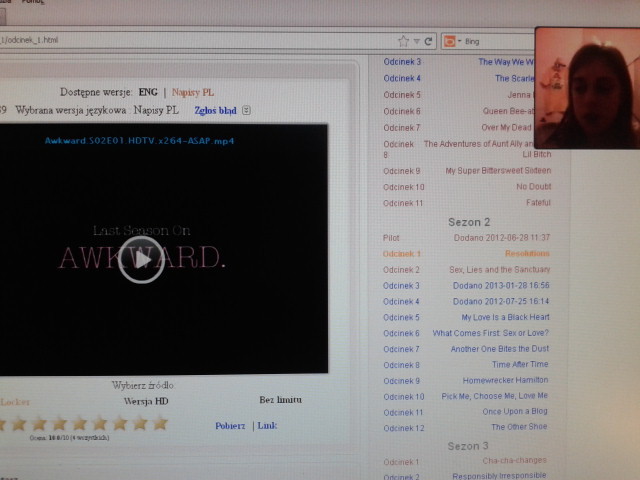The image size is (640, 480).
Task: Open Odcinek 5 My Love Is a Black Heart
Action: point(466,317)
